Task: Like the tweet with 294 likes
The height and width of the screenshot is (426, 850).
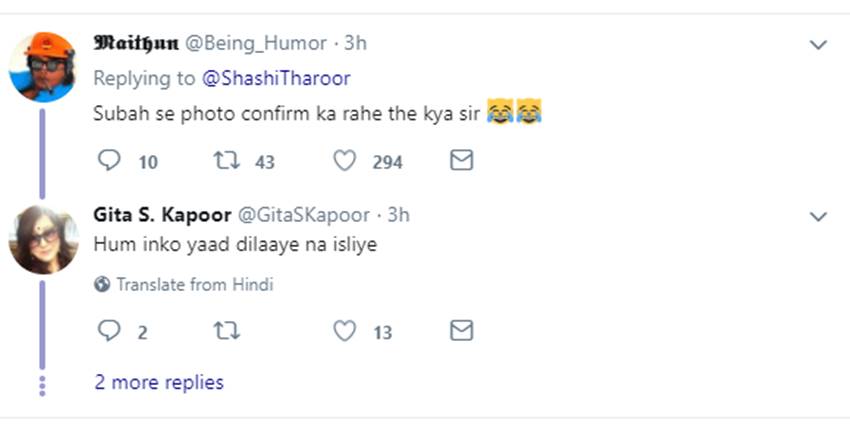Action: (x=344, y=161)
